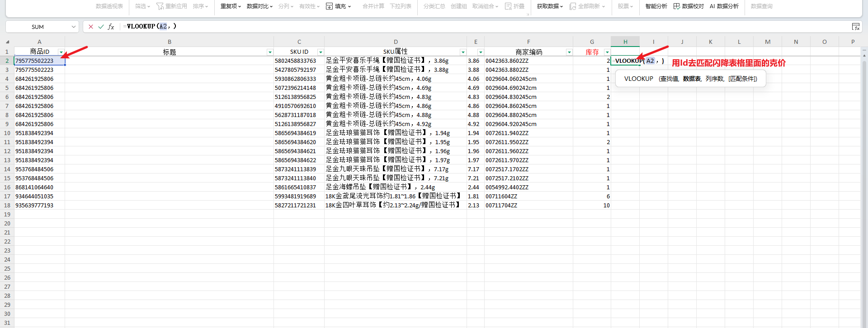Open the 标题 column filter dropdown
This screenshot has width=868, height=328.
[x=270, y=52]
